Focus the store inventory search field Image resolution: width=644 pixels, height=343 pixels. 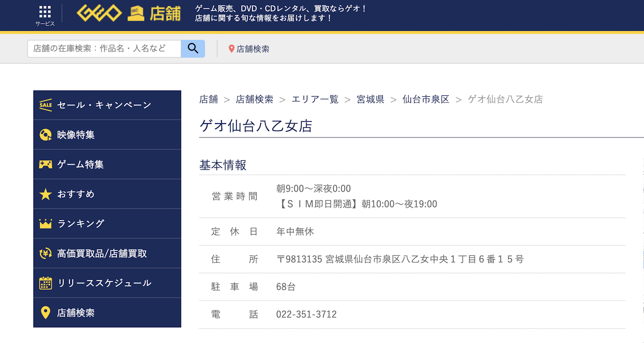coord(104,49)
